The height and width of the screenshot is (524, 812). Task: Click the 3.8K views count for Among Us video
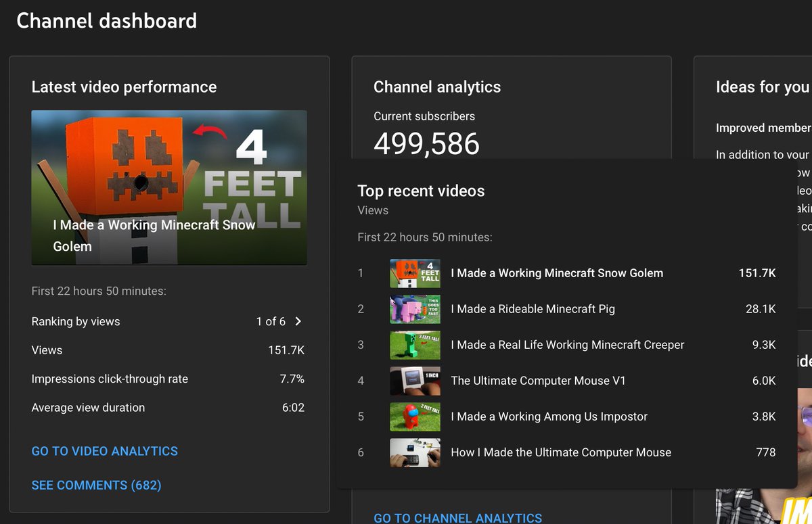764,416
